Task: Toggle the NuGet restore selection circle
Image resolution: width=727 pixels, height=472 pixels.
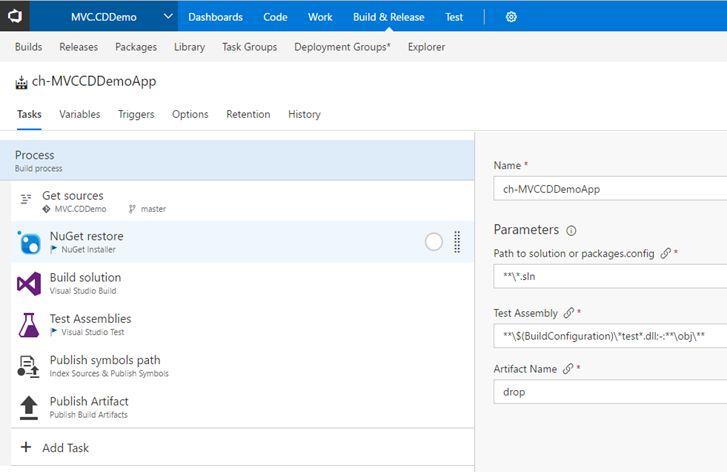Action: (x=434, y=242)
